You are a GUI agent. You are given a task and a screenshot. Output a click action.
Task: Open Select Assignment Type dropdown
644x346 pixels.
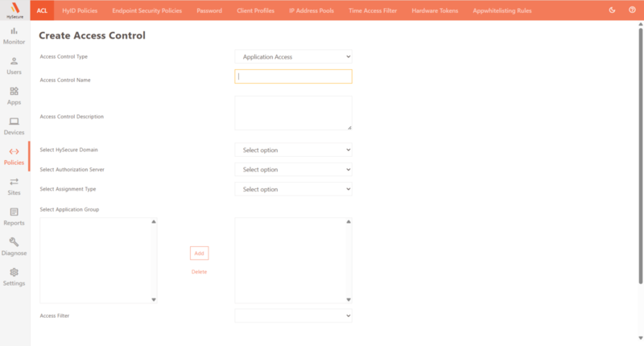[293, 189]
